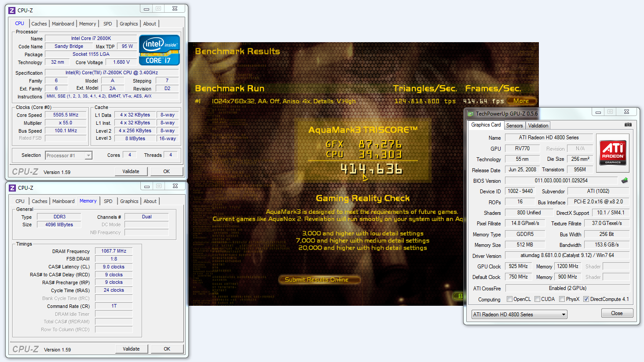Viewport: 644px width, 362px height.
Task: Click the Core Voltage 1.680 V value
Action: (121, 62)
